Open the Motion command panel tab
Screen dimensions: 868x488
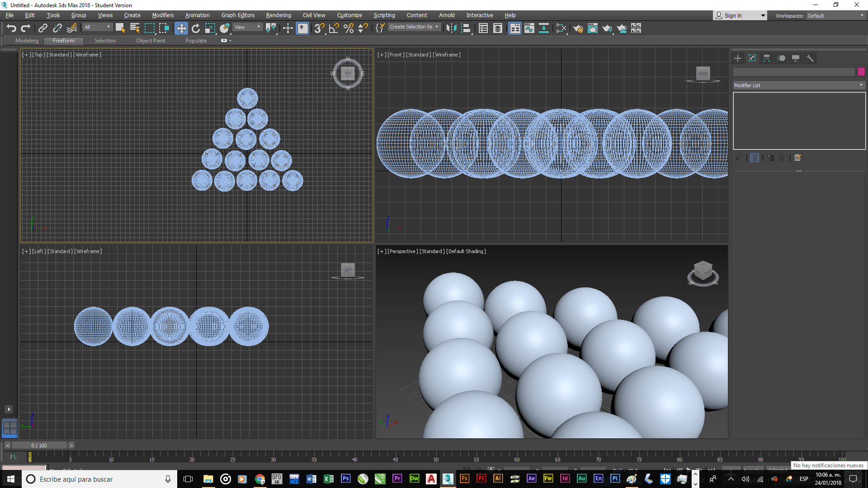click(x=781, y=58)
